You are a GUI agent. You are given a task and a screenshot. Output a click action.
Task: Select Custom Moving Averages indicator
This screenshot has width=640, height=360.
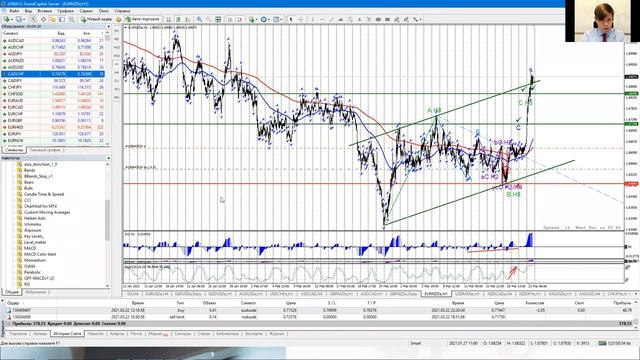coord(47,212)
